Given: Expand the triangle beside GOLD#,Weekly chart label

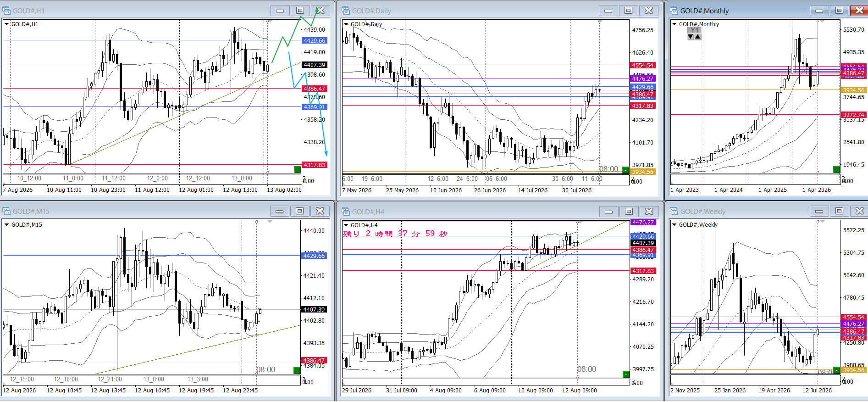Looking at the screenshot, I should tap(674, 225).
